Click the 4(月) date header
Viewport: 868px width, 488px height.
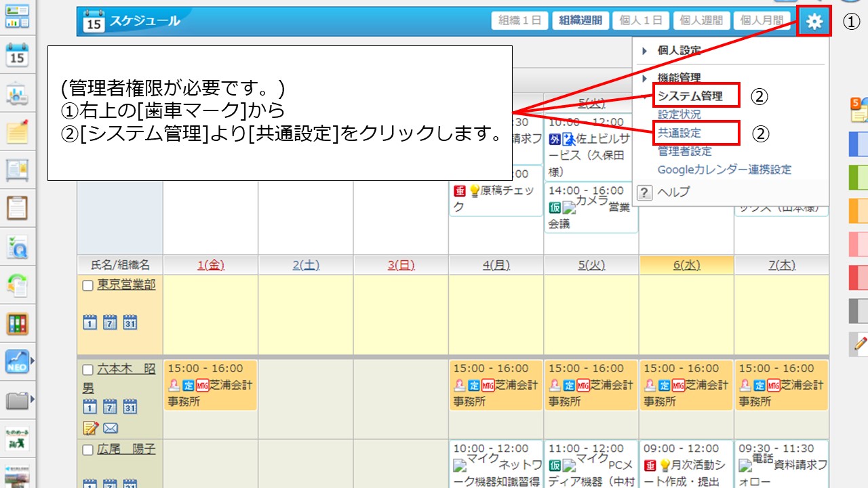tap(496, 265)
